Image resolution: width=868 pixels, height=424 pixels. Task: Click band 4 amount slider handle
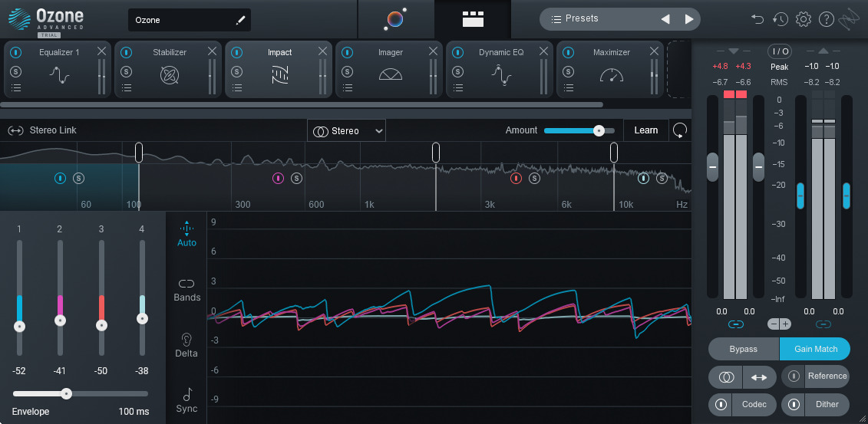pos(142,318)
